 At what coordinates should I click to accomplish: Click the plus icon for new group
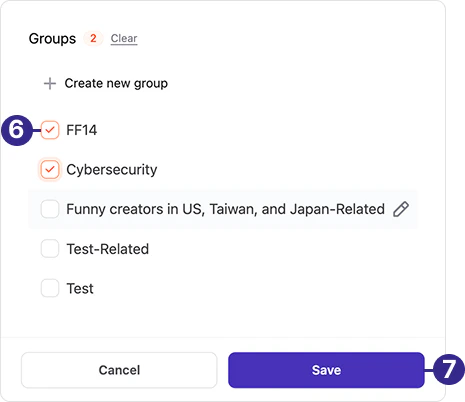(x=50, y=83)
